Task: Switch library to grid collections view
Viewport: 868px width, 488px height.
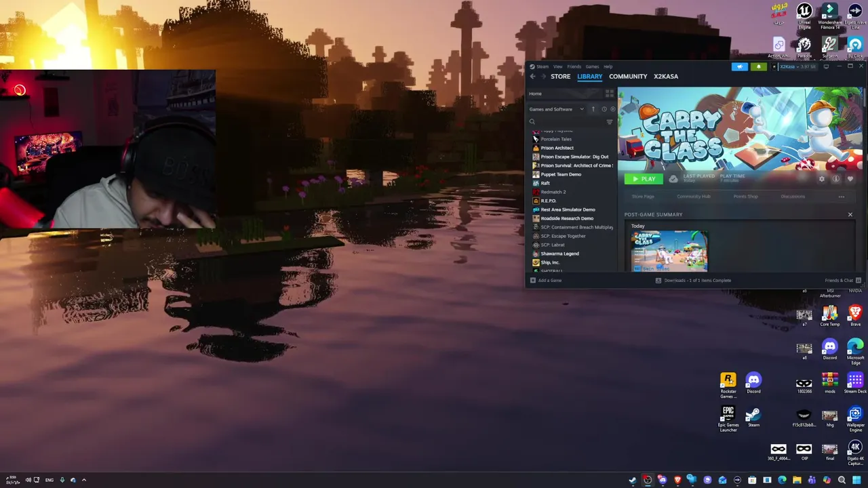Action: (x=609, y=94)
